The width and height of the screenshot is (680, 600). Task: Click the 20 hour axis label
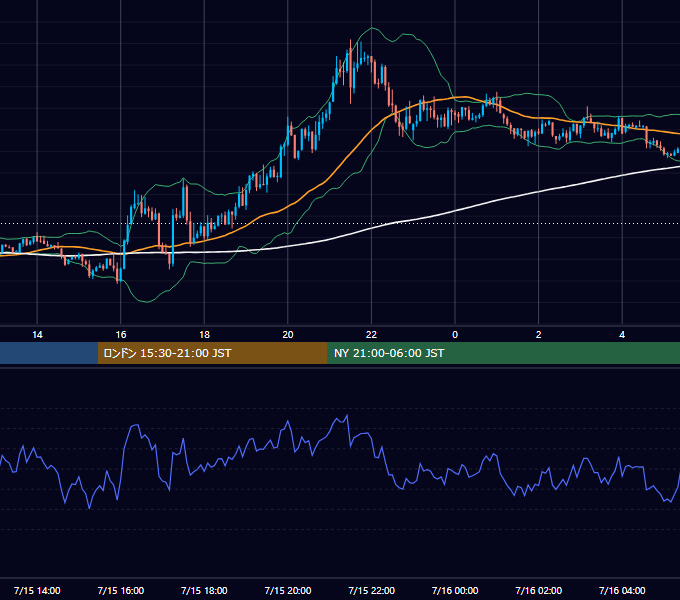tap(288, 335)
